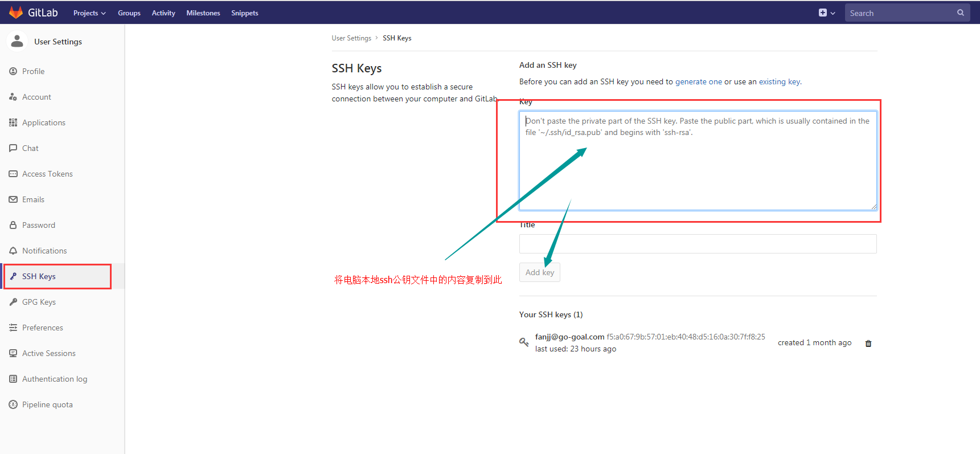
Task: Click the Active Sessions monitor icon
Action: [13, 353]
